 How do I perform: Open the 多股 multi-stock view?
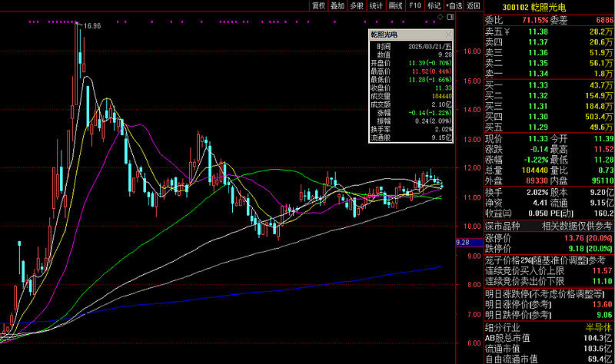tap(357, 5)
